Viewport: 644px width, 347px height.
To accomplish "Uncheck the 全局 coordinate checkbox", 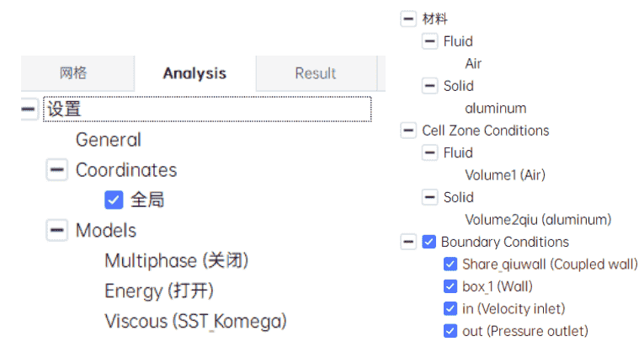I will point(114,200).
